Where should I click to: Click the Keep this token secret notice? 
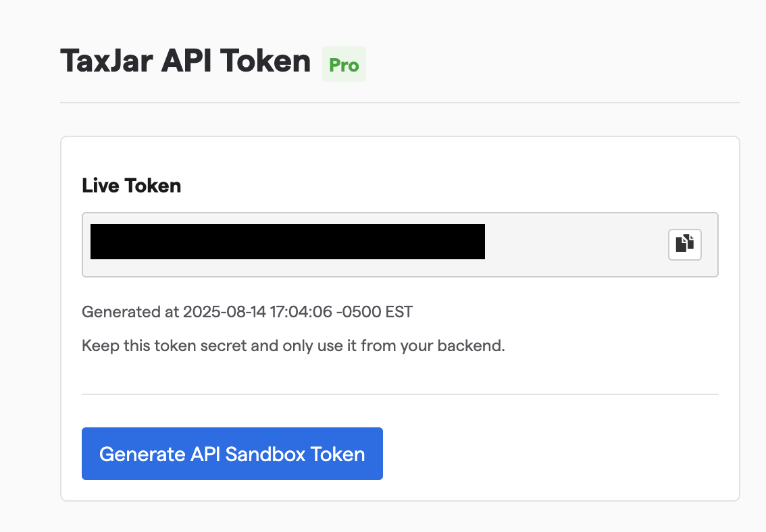[293, 346]
